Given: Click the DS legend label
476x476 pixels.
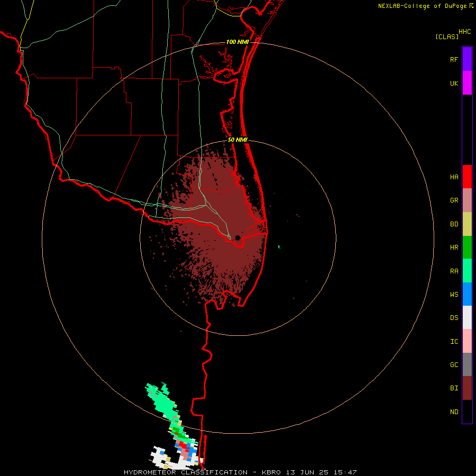Looking at the screenshot, I should pyautogui.click(x=454, y=318).
